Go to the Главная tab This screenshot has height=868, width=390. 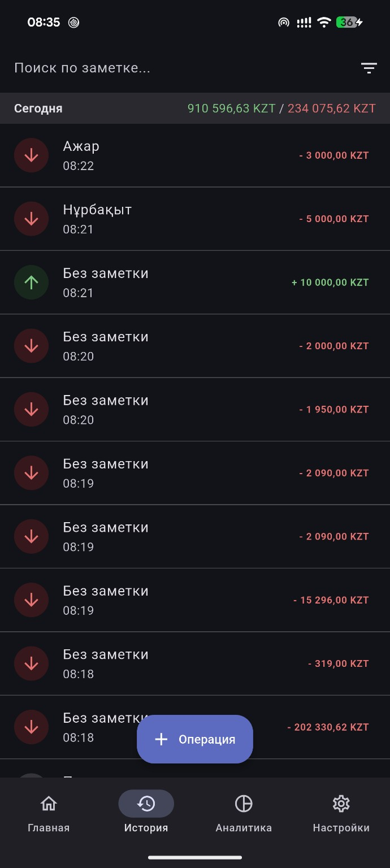pos(49,814)
